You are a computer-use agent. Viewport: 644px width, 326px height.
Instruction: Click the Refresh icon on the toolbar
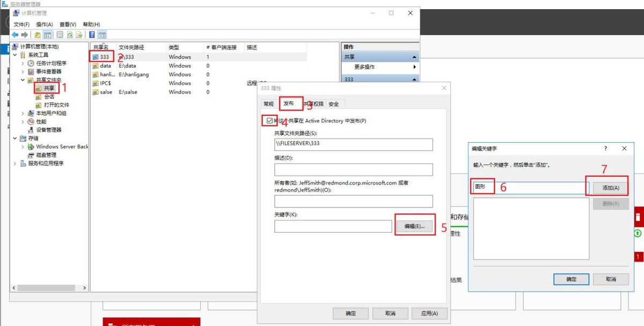coord(70,35)
